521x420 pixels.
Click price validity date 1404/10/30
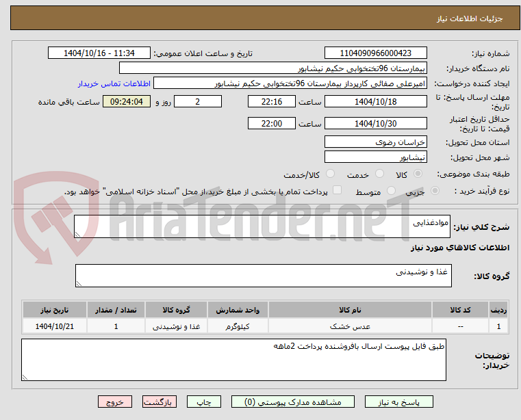(375, 124)
